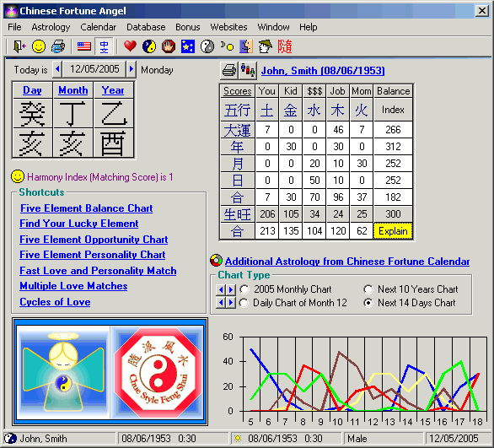Click the exit door toolbar icon
This screenshot has width=494, height=448.
pyautogui.click(x=19, y=46)
